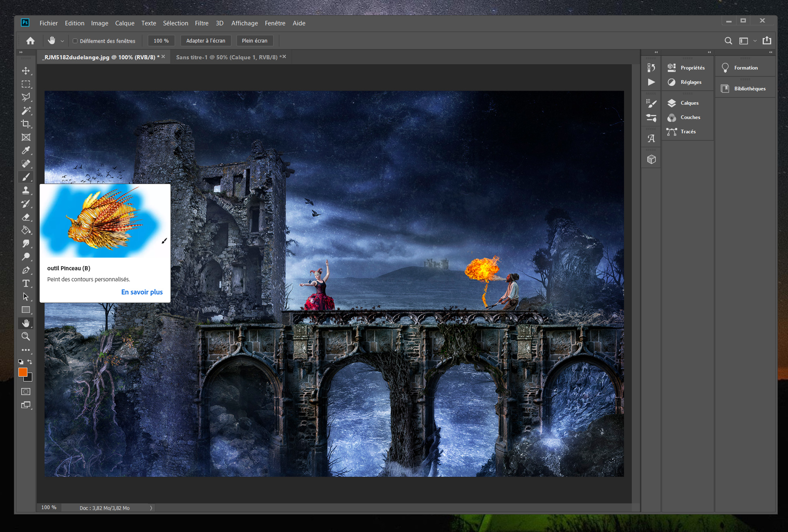Screen dimensions: 788x532
Task: Select the Move tool
Action: click(26, 71)
